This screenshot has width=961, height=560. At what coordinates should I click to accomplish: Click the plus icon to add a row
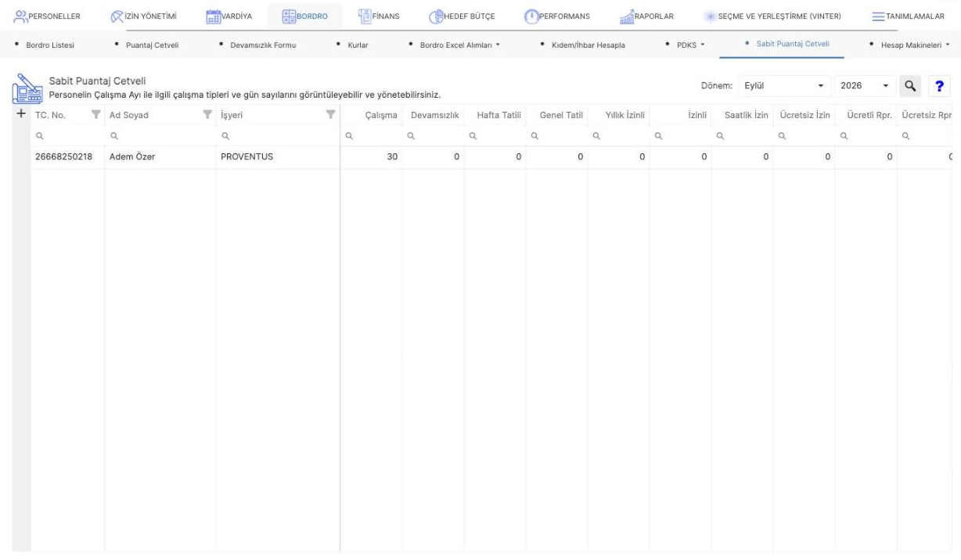21,115
